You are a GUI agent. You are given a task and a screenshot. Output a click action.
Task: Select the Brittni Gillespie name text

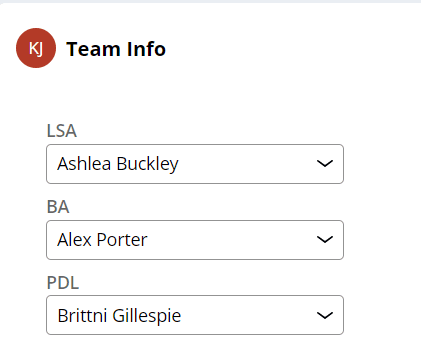(119, 316)
